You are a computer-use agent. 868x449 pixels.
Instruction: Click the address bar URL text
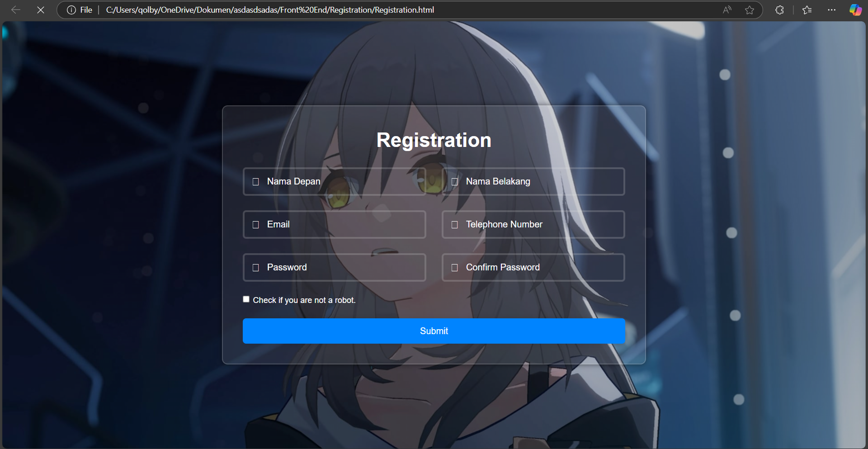coord(270,10)
